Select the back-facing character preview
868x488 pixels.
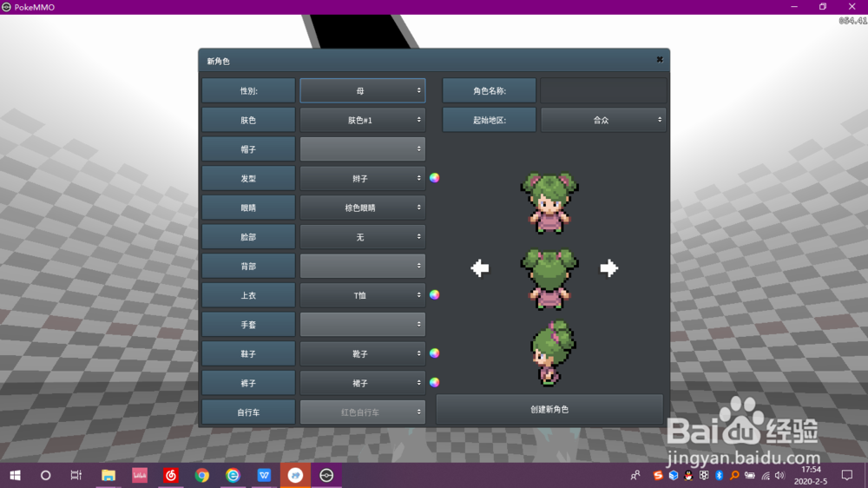point(549,280)
